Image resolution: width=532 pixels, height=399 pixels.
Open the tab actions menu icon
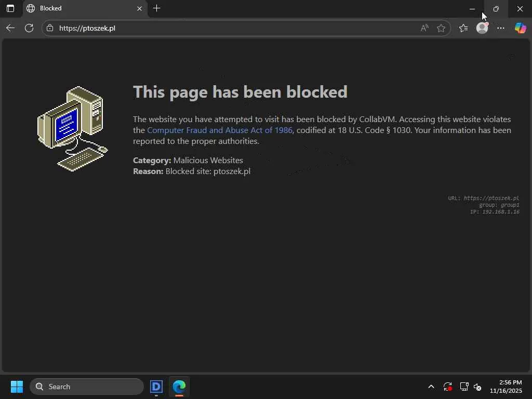pyautogui.click(x=10, y=8)
